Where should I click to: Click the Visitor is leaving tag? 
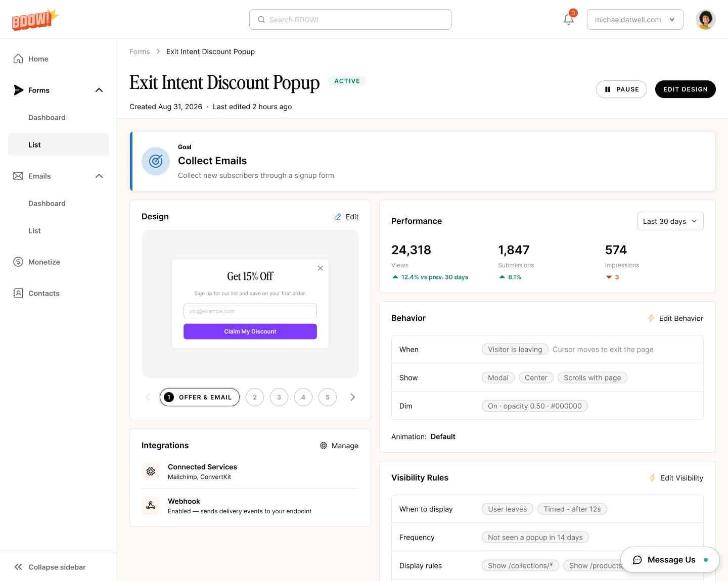pos(515,349)
